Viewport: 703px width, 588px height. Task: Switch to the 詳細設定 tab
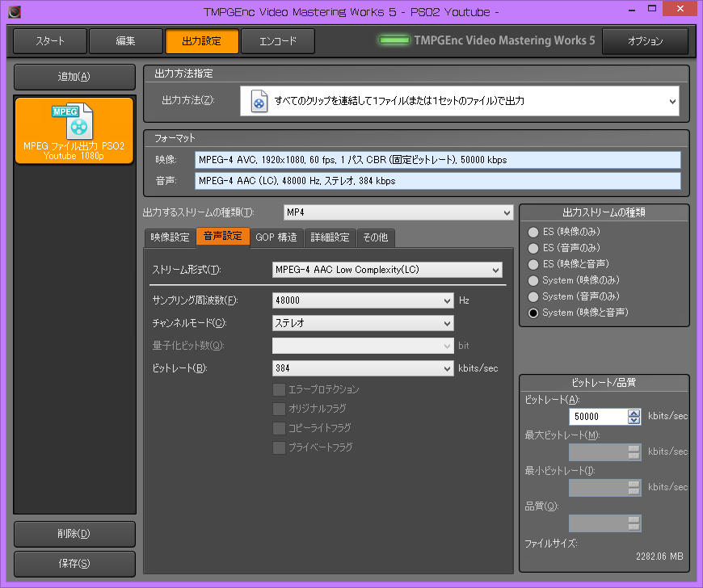pyautogui.click(x=330, y=237)
